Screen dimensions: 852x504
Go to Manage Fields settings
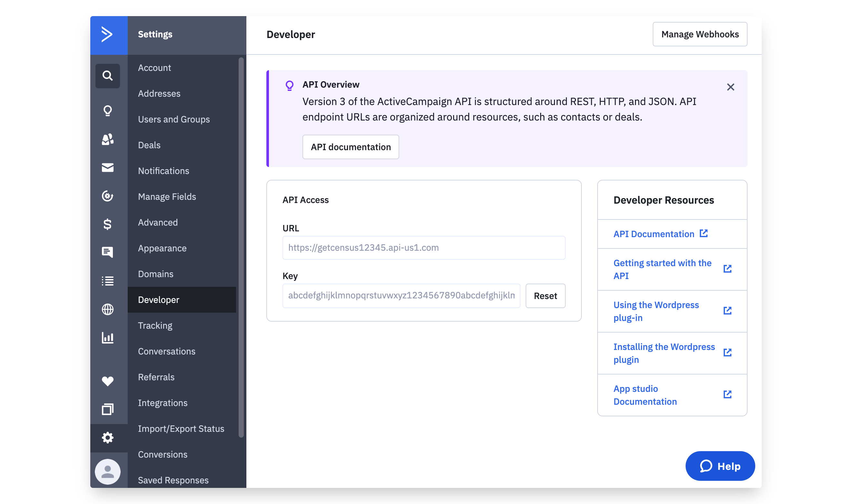167,197
